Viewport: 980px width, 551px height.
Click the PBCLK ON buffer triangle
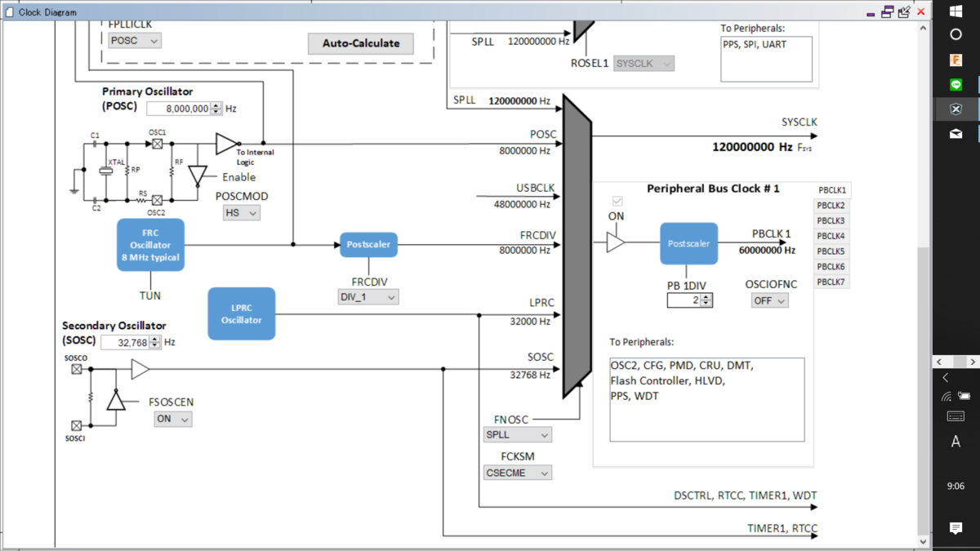pyautogui.click(x=616, y=242)
